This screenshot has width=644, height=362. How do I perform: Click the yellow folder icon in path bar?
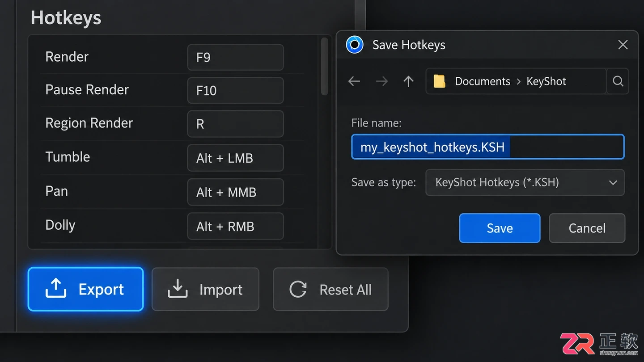[x=440, y=81]
